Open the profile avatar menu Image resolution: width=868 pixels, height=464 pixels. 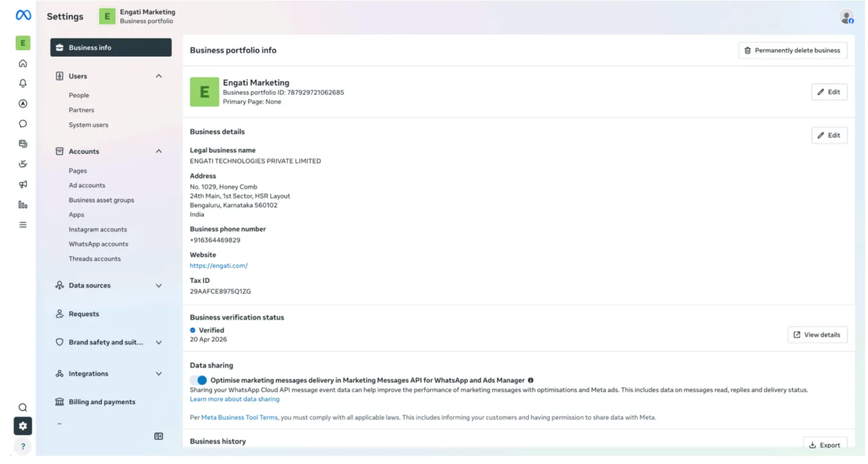847,17
